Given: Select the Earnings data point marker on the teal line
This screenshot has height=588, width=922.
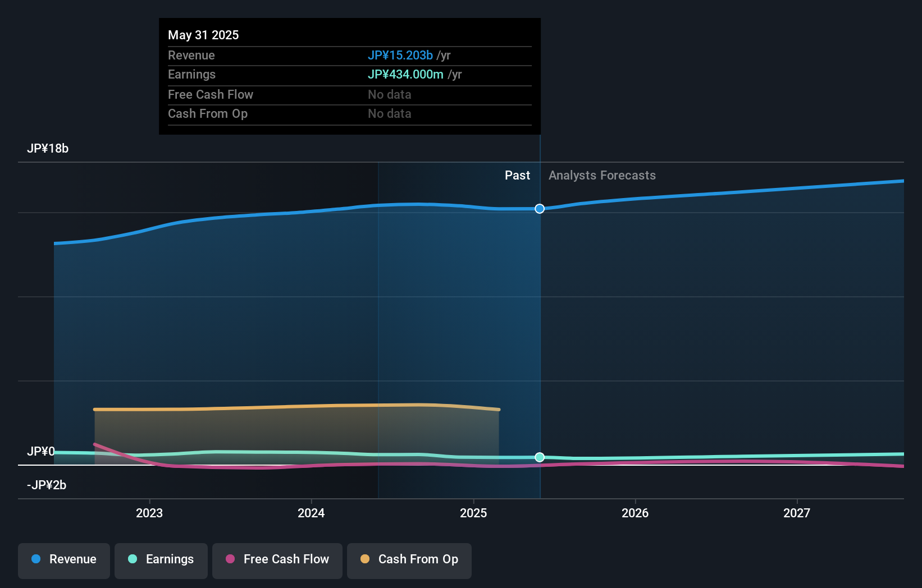Looking at the screenshot, I should 540,457.
